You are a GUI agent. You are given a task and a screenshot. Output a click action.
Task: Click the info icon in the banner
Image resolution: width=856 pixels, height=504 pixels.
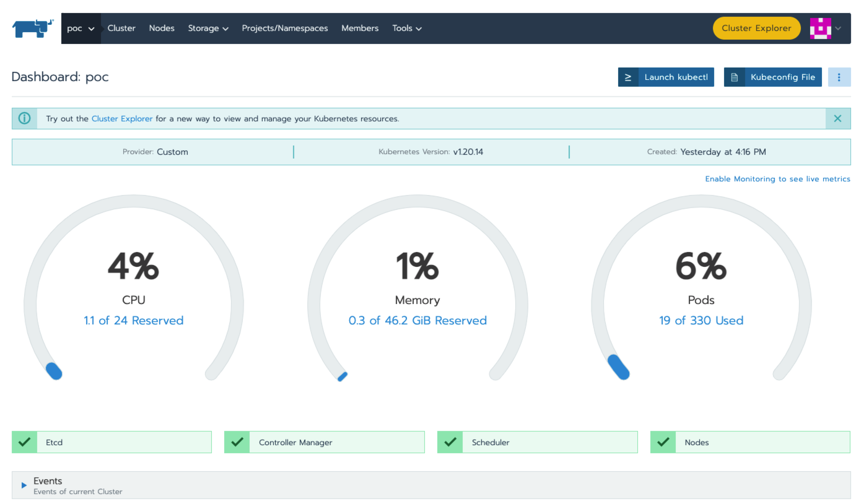pos(24,119)
